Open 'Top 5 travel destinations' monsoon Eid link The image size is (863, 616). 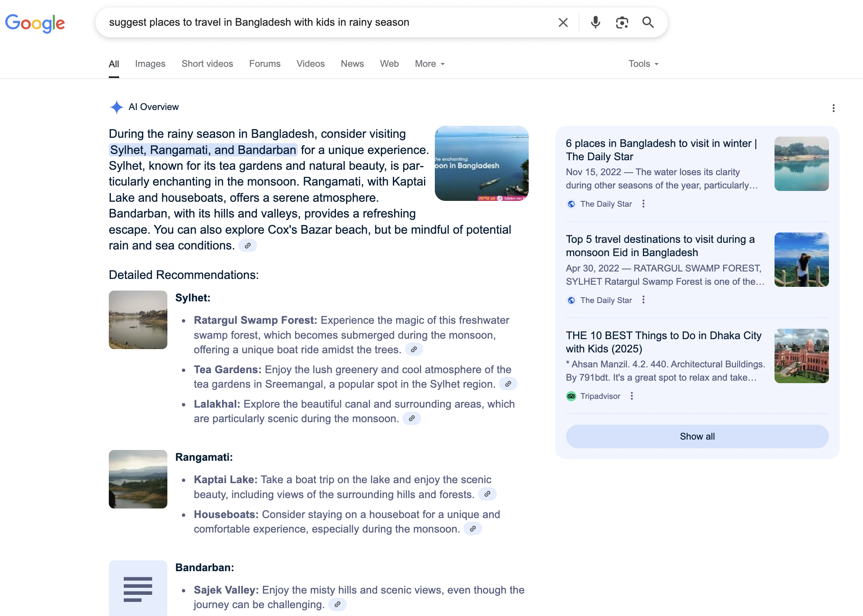click(x=660, y=246)
